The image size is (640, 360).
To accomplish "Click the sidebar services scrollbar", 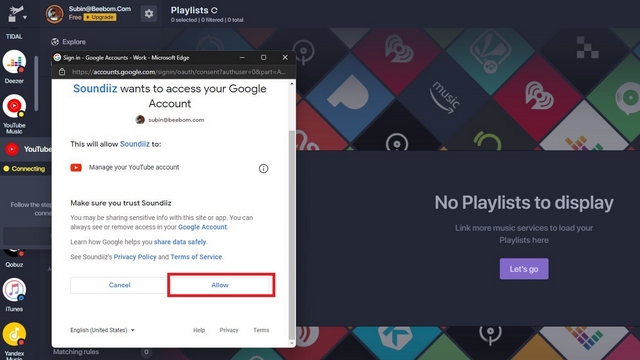I will coord(36,84).
